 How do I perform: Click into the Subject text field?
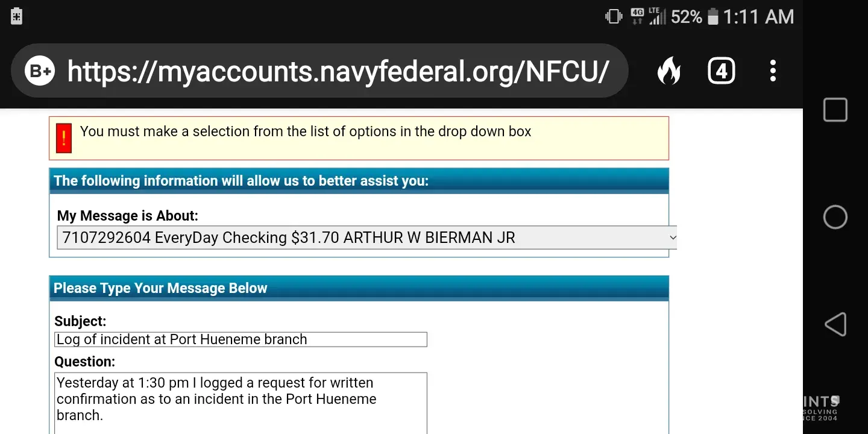pos(241,339)
